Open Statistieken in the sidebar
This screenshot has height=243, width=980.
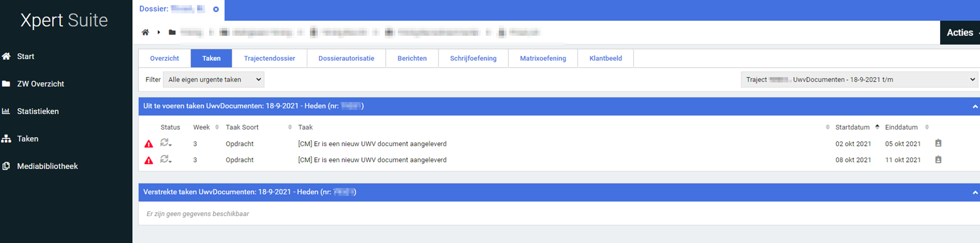[x=38, y=111]
